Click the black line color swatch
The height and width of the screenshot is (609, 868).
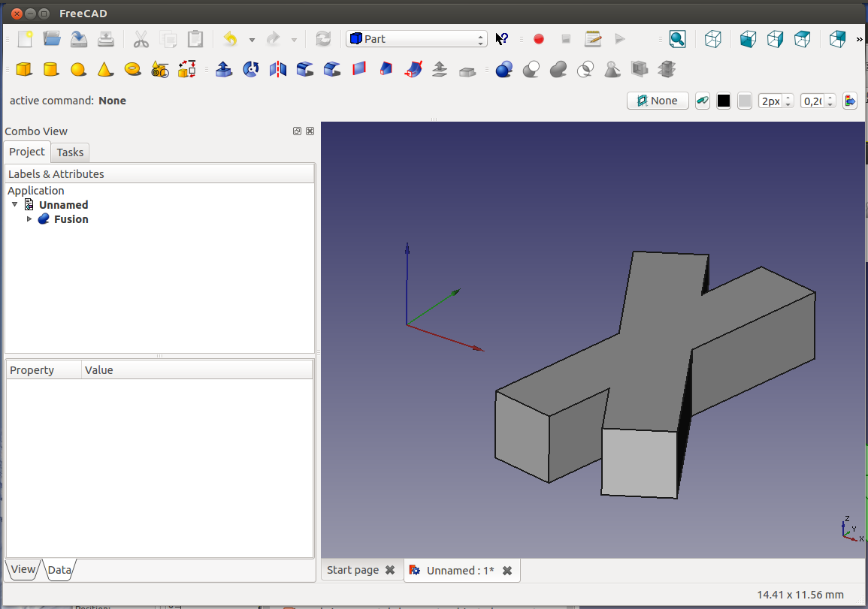pyautogui.click(x=724, y=101)
